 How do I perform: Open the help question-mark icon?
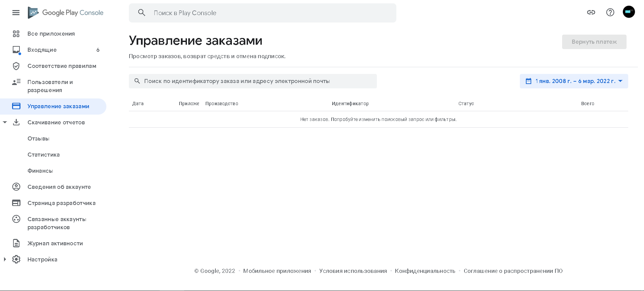tap(610, 12)
